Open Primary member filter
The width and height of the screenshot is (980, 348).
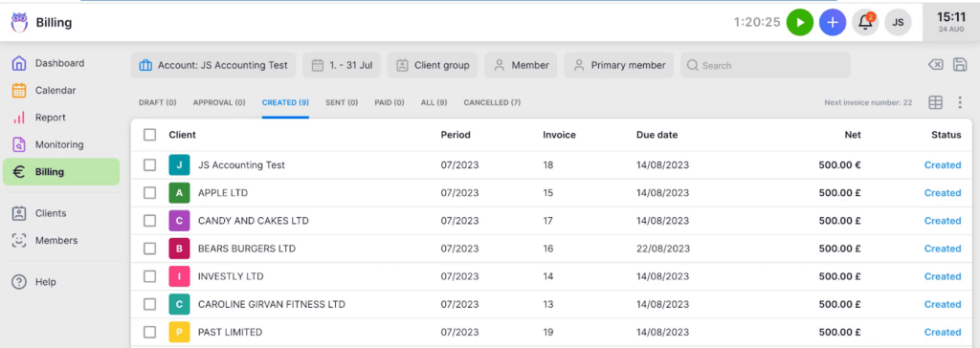[x=619, y=65]
